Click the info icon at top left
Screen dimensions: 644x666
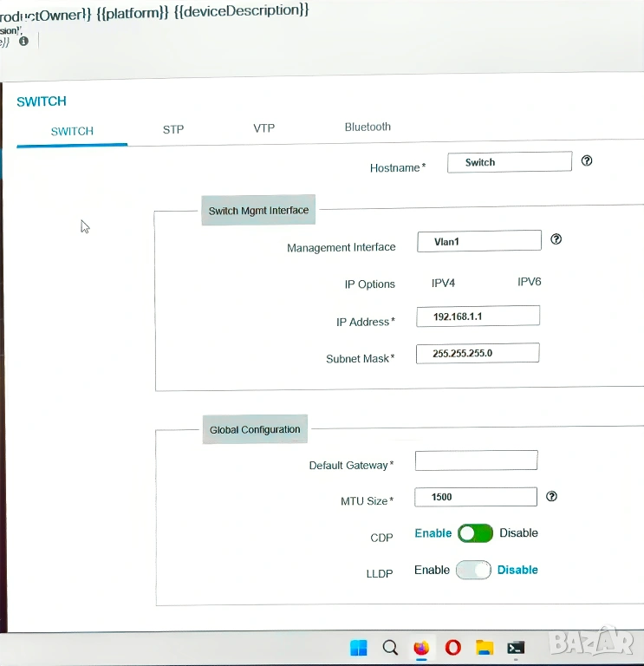tap(23, 41)
